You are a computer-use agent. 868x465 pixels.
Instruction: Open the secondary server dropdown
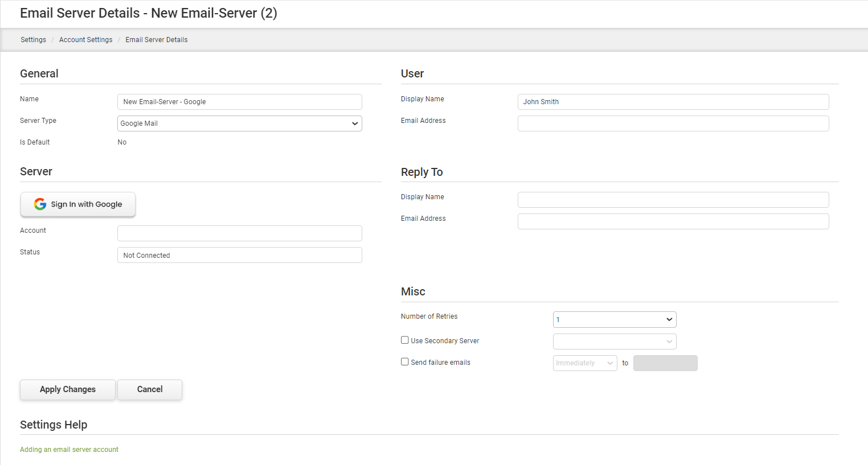coord(615,341)
